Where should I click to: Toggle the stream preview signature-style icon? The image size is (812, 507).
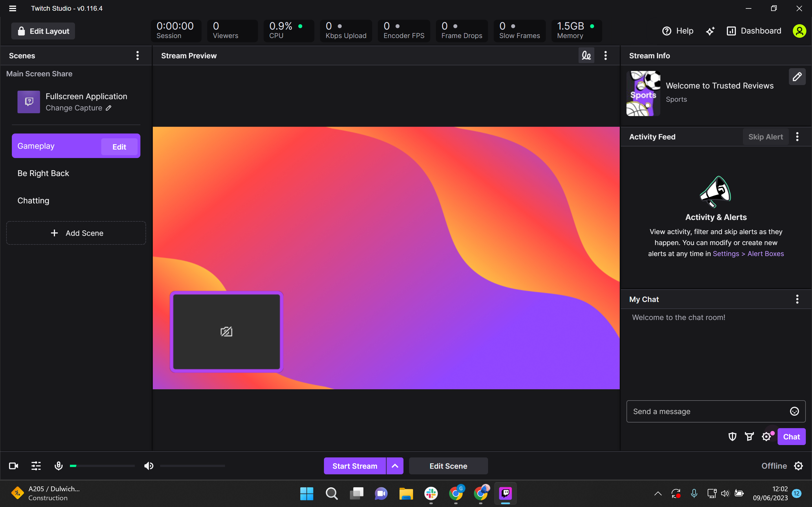point(586,55)
